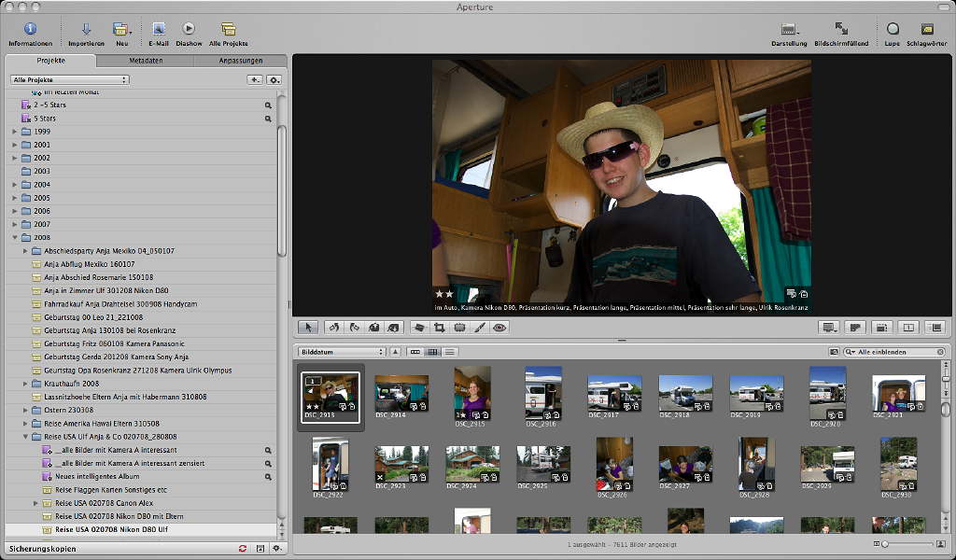Toggle the Sicherungskopien vault panel button
The width and height of the screenshot is (956, 560).
click(x=260, y=549)
